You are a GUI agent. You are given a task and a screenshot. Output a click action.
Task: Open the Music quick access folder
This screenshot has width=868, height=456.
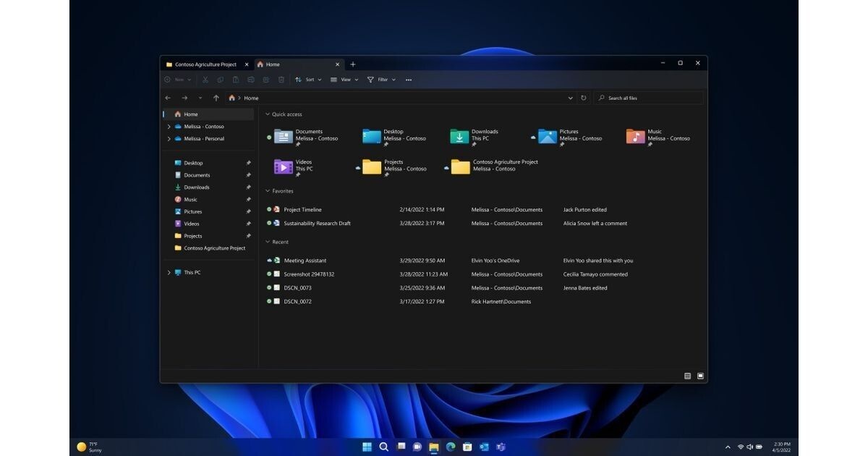(635, 137)
